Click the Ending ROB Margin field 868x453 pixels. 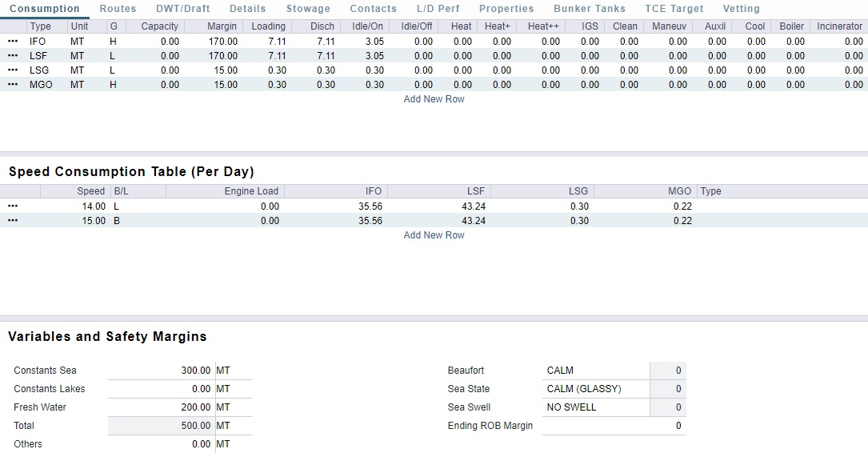click(x=613, y=426)
